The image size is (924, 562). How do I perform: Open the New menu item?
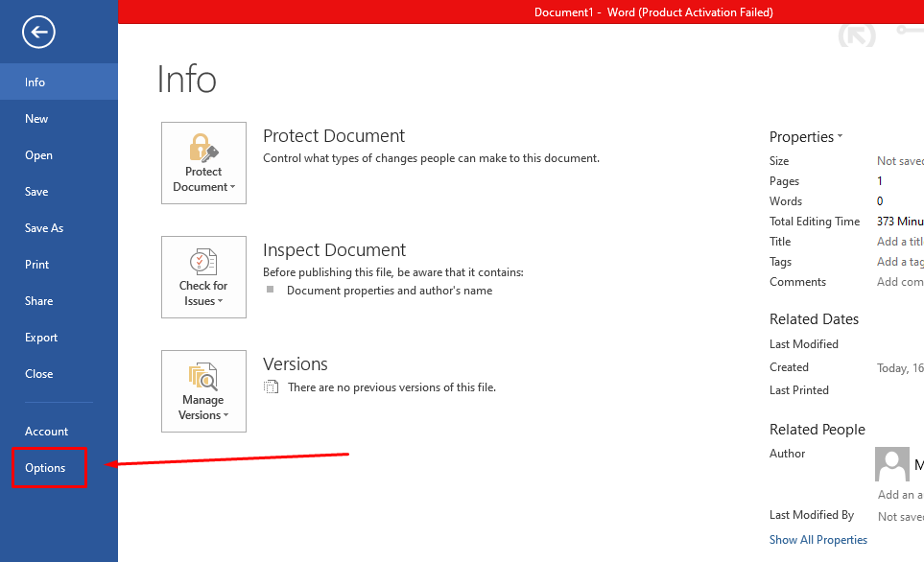click(x=36, y=119)
